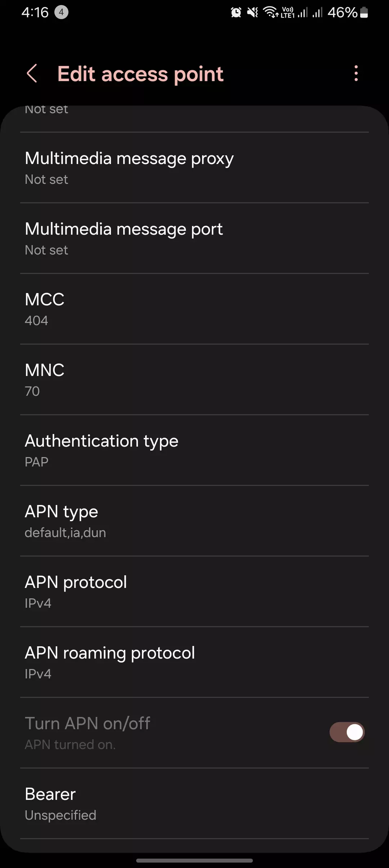Tap the home gesture bar
This screenshot has width=389, height=868.
[194, 860]
